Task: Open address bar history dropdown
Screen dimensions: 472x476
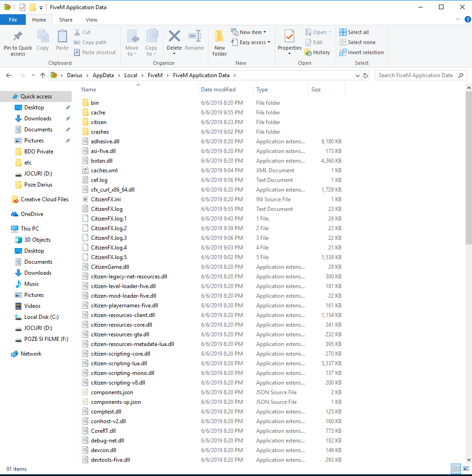Action: (x=357, y=76)
